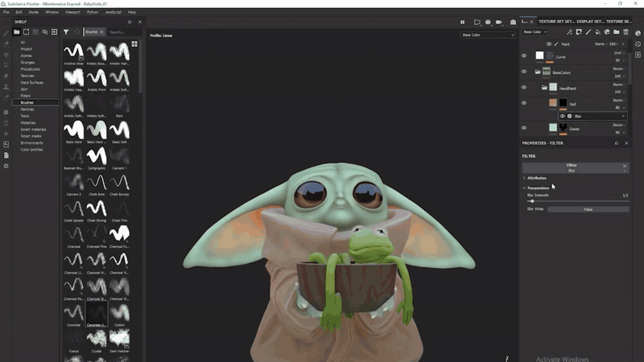The image size is (644, 362).
Task: Collapse the Parameters section
Action: [538, 188]
